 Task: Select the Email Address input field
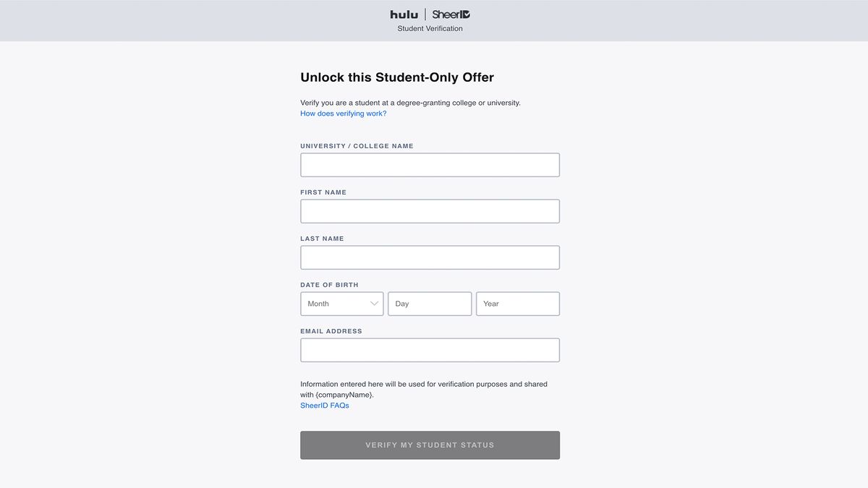pos(430,350)
